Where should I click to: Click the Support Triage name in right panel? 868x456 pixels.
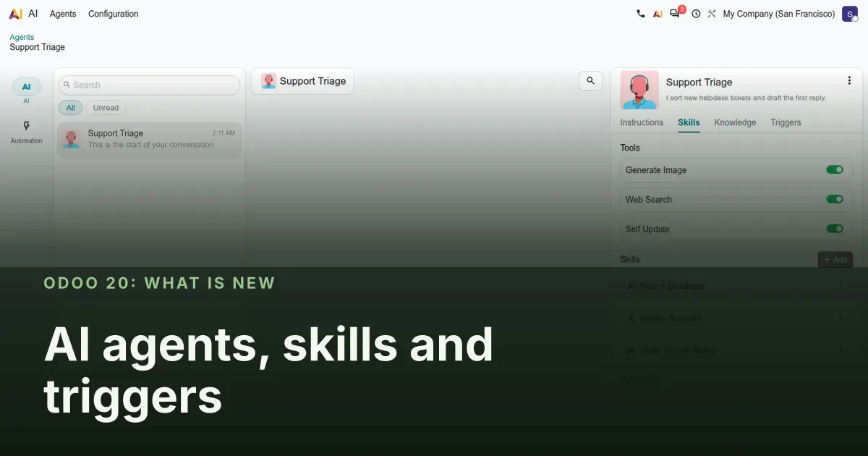[699, 82]
